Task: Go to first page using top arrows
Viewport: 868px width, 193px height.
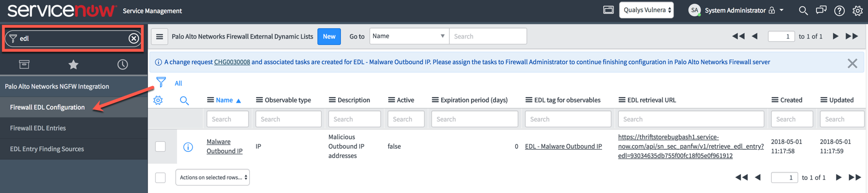Action: tap(738, 36)
